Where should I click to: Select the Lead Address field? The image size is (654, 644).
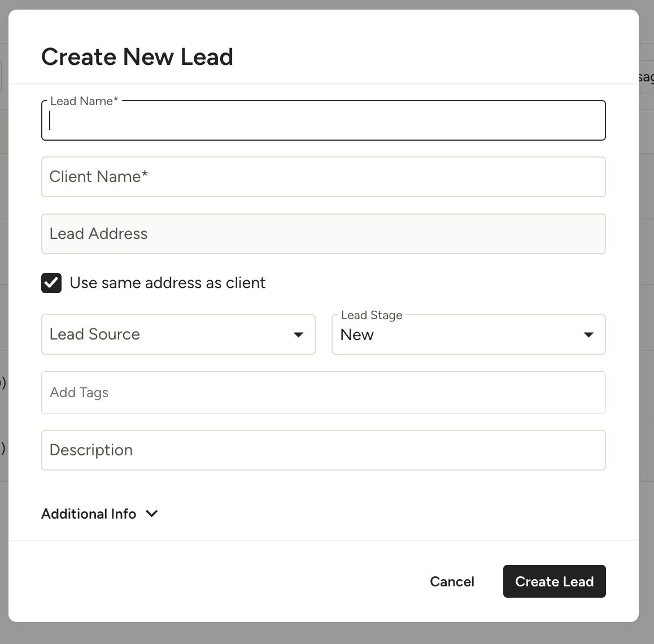click(x=323, y=234)
